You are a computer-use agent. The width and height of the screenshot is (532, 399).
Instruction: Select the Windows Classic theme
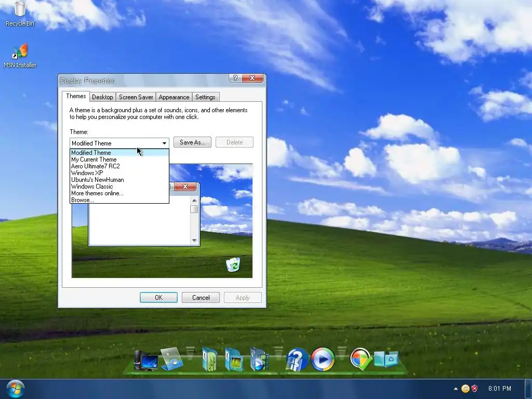coord(119,187)
